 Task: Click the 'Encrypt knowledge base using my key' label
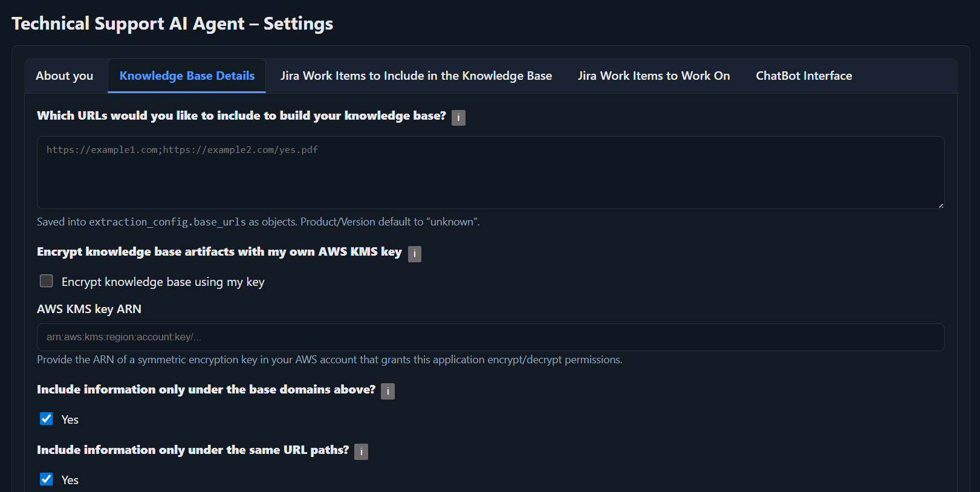click(163, 282)
